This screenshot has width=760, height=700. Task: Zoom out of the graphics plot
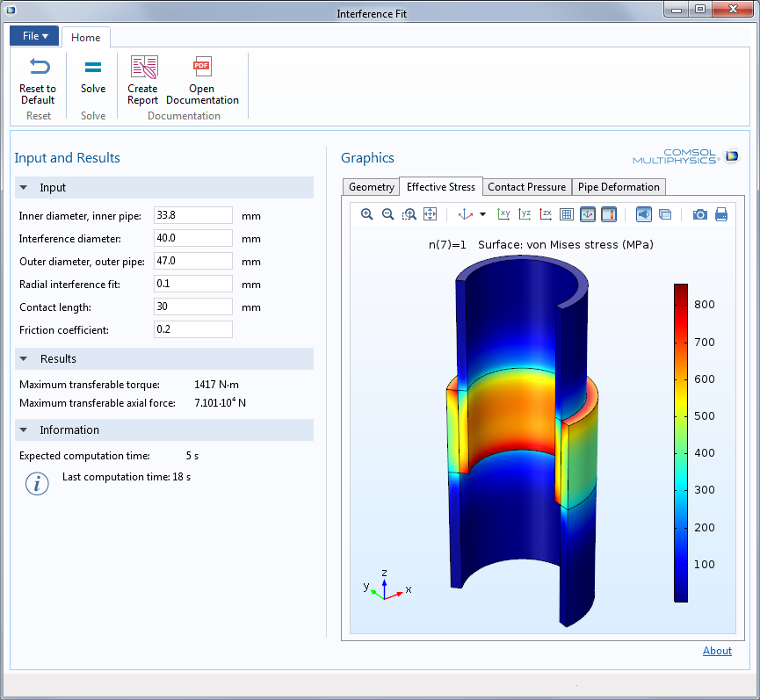click(387, 214)
